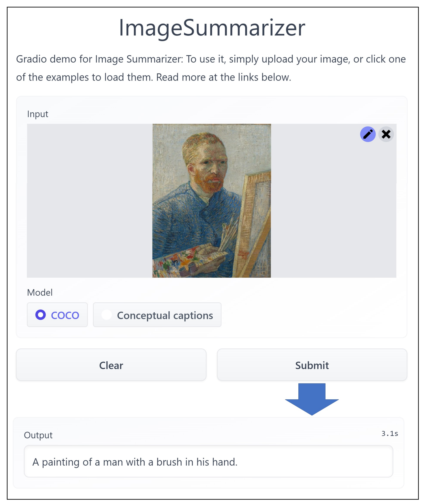Click the 3.1s processing time indicator
The height and width of the screenshot is (504, 425).
389,434
